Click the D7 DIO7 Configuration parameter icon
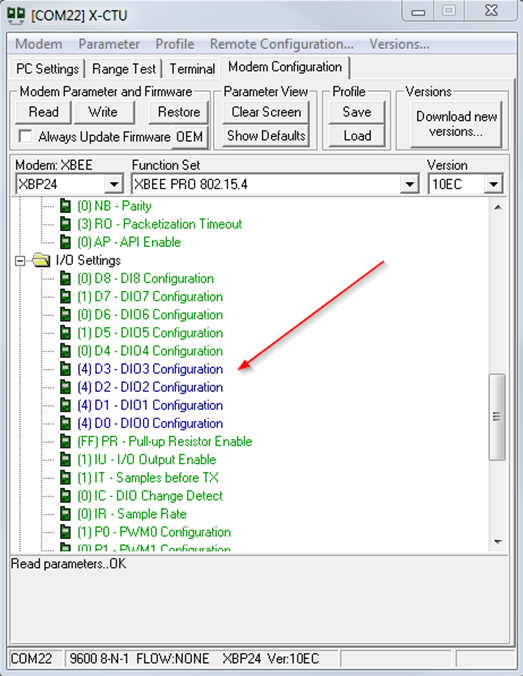 (65, 297)
